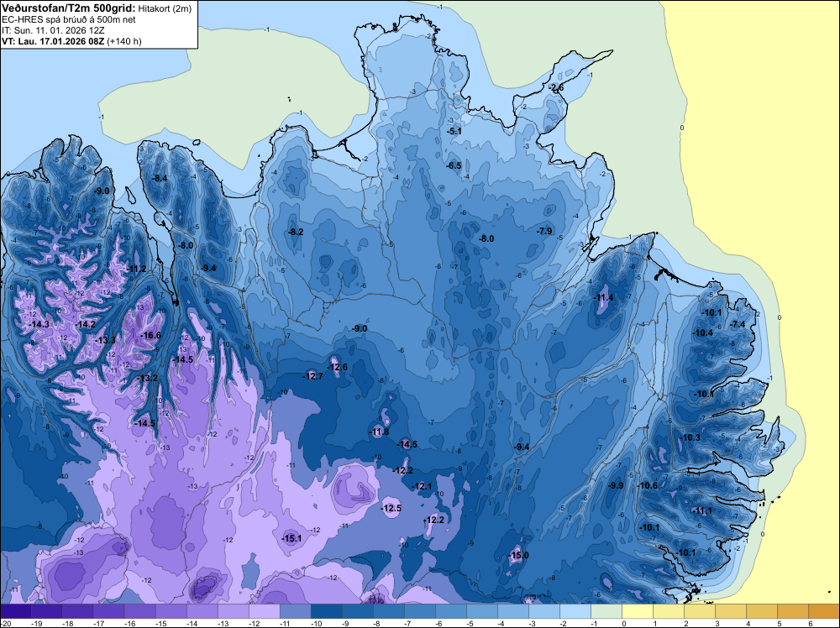Click the -11.1 temperature label on map
The width and height of the screenshot is (840, 628).
click(702, 511)
